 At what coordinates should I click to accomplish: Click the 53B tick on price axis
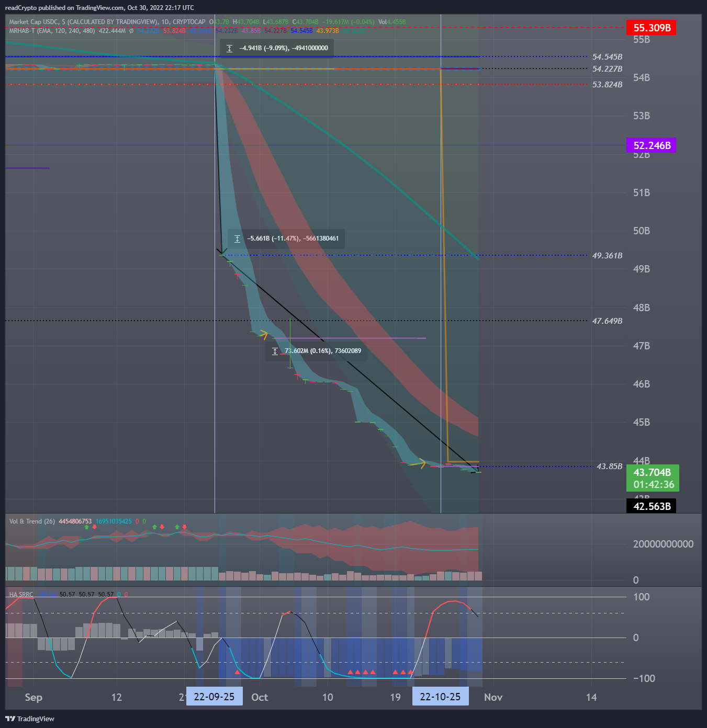tap(642, 116)
